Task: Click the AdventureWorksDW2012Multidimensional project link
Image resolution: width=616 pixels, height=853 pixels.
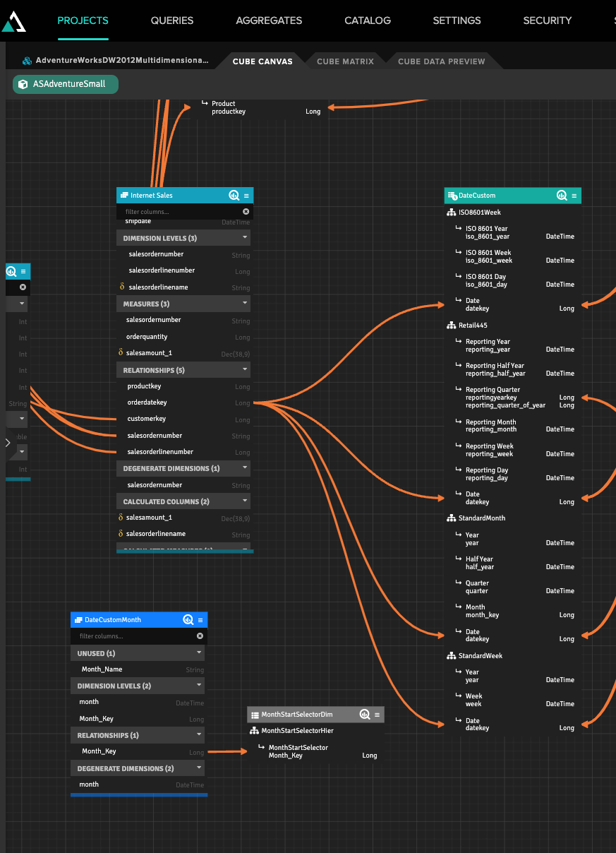Action: pyautogui.click(x=122, y=61)
